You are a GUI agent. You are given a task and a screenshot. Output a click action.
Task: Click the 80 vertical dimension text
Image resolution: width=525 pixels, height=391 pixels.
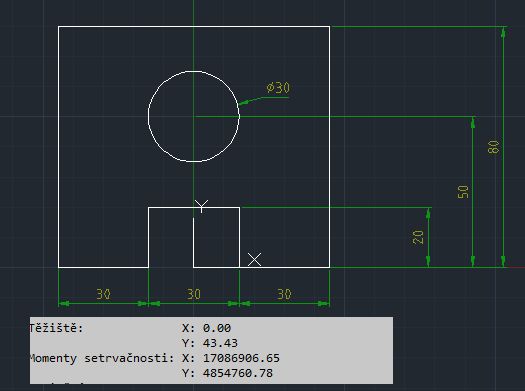click(494, 147)
